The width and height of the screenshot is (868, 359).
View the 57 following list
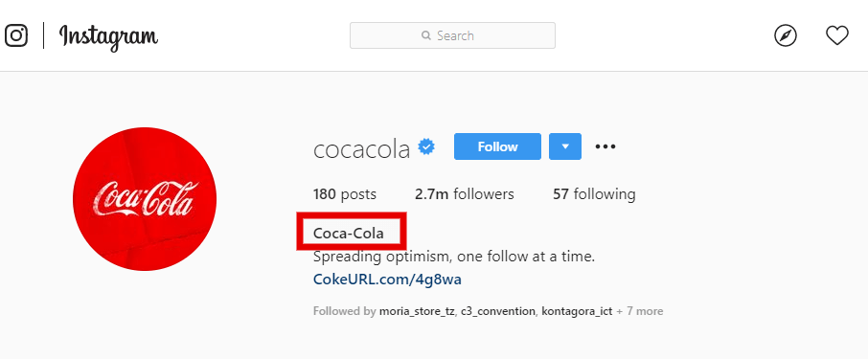pyautogui.click(x=594, y=194)
